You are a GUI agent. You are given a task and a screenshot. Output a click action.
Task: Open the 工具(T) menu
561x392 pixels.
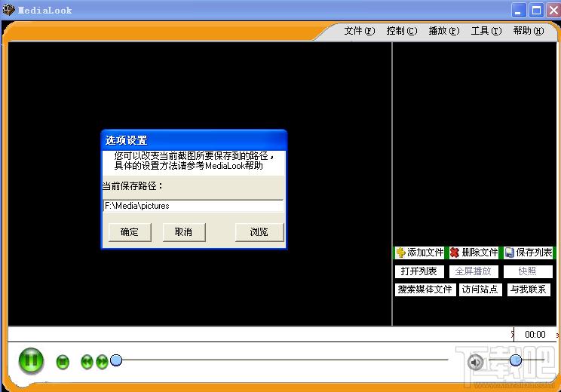pos(486,31)
